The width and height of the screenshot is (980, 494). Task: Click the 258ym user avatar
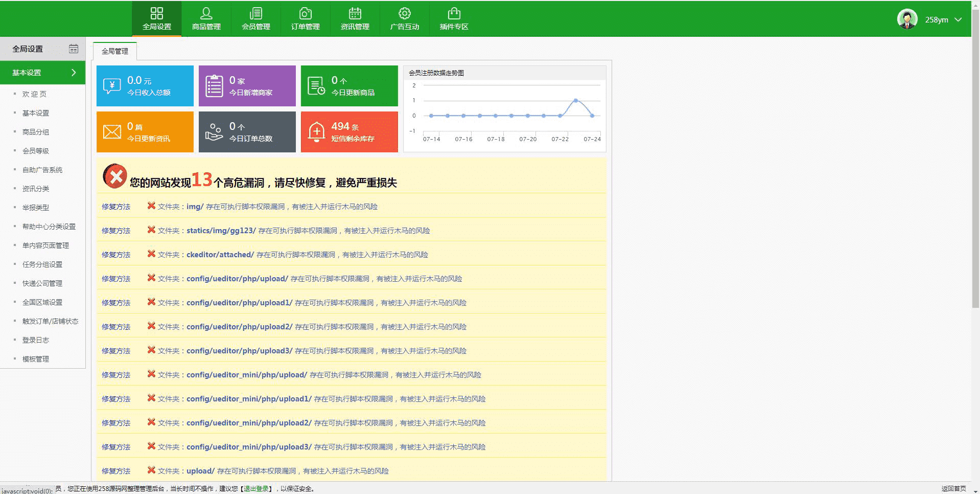tap(907, 19)
